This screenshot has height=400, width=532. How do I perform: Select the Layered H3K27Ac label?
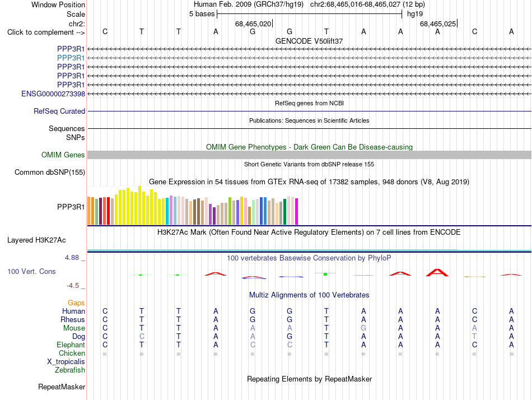[x=36, y=240]
